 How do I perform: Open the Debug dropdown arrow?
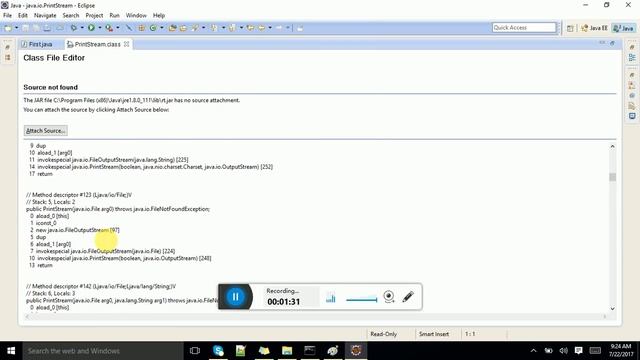pos(82,28)
